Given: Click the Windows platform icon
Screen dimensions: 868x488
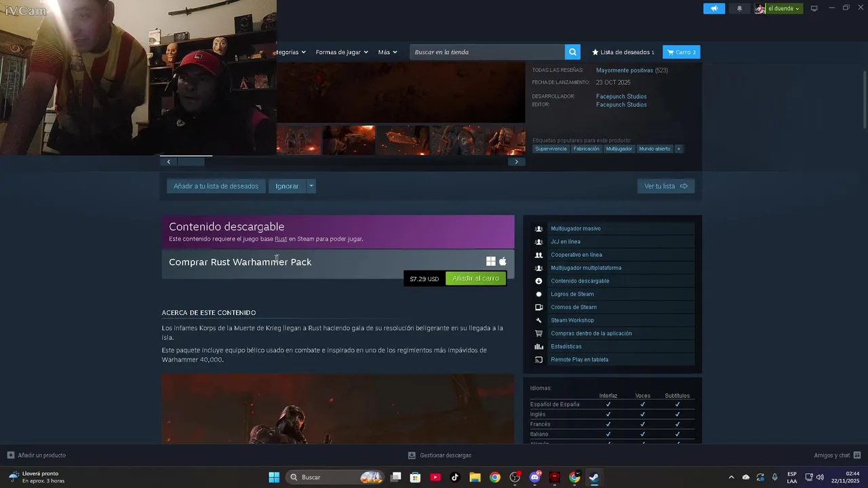Looking at the screenshot, I should [491, 262].
